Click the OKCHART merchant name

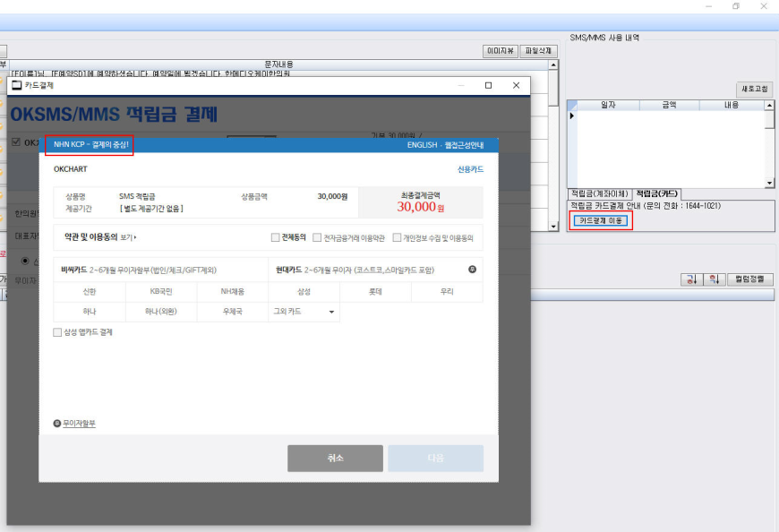(x=71, y=169)
